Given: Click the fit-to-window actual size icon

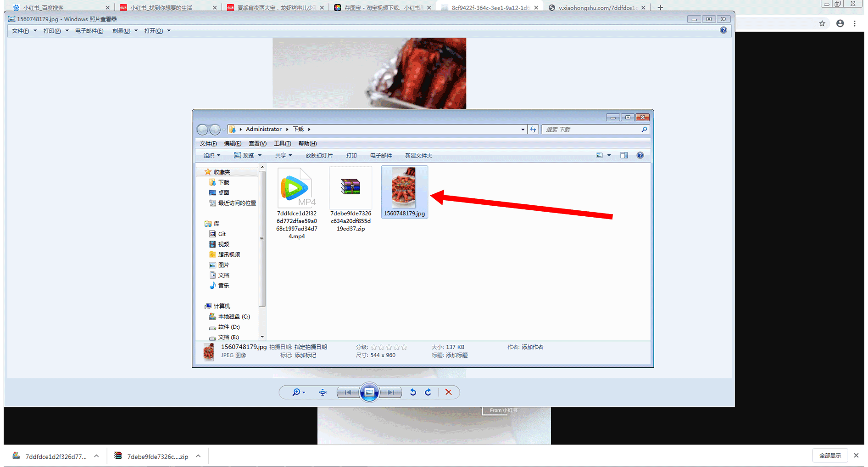Looking at the screenshot, I should [323, 392].
